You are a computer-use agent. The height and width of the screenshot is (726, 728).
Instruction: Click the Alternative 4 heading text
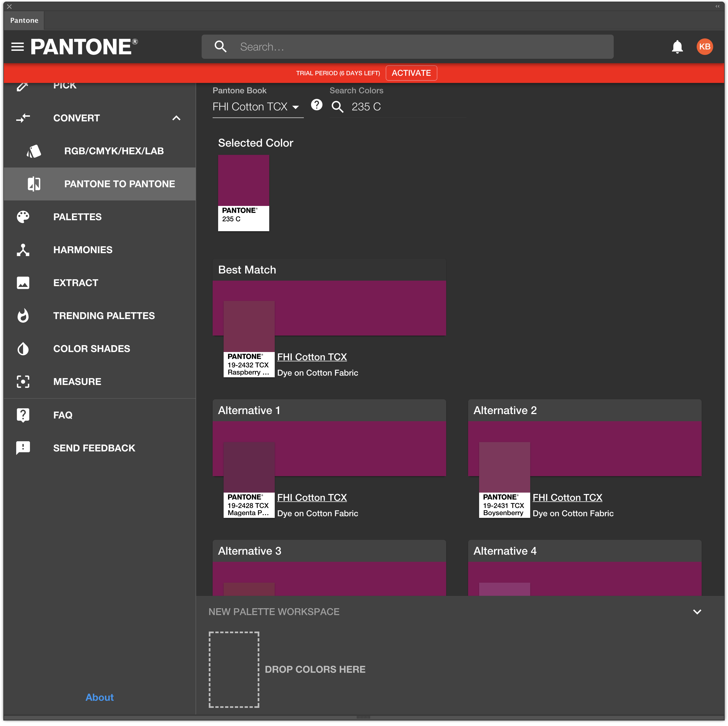point(505,551)
